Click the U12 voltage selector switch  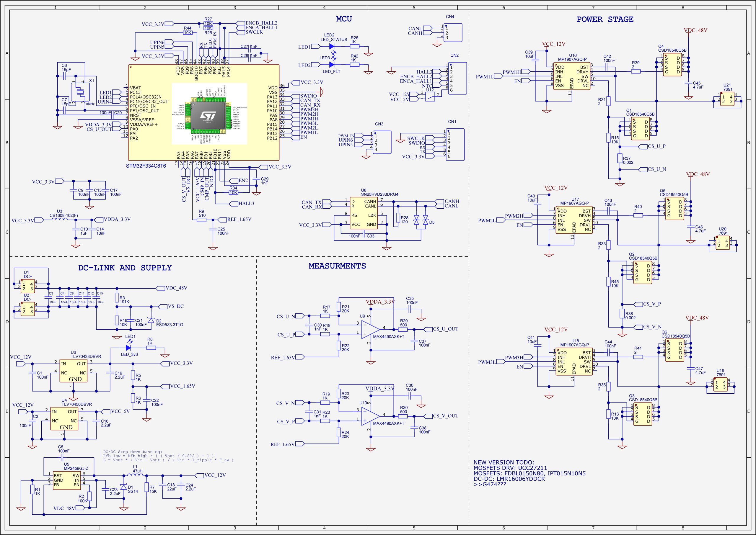(430, 96)
